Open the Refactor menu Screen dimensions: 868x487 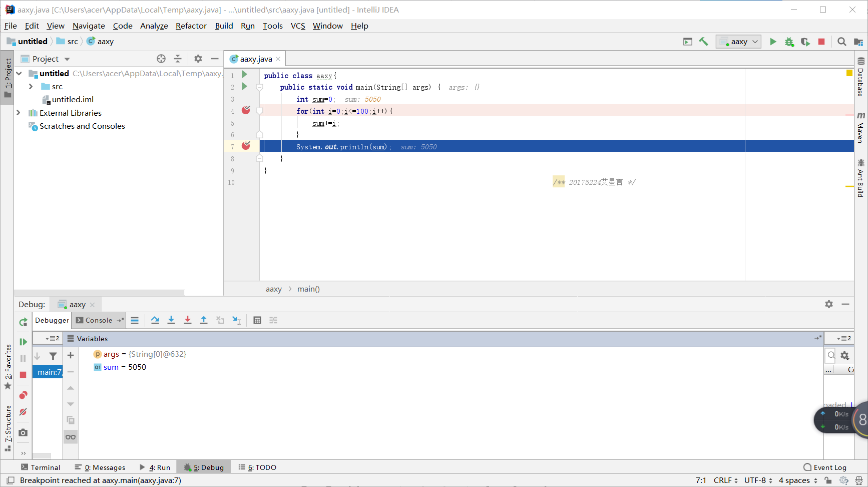pos(191,26)
